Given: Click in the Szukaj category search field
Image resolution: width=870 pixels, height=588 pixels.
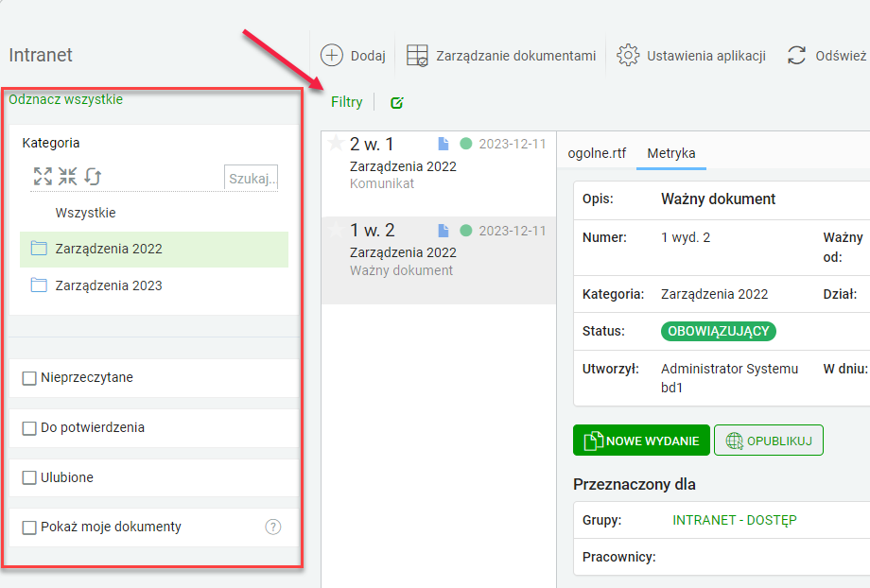Looking at the screenshot, I should pos(251,178).
